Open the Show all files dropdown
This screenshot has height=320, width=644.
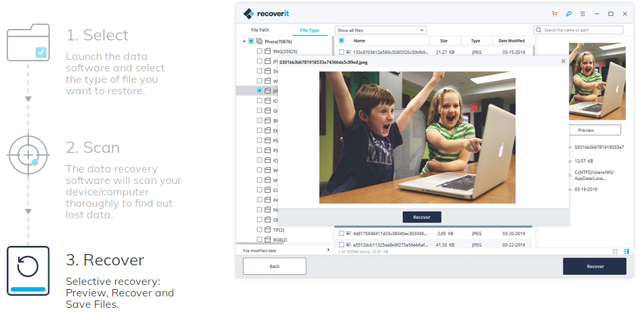click(380, 30)
